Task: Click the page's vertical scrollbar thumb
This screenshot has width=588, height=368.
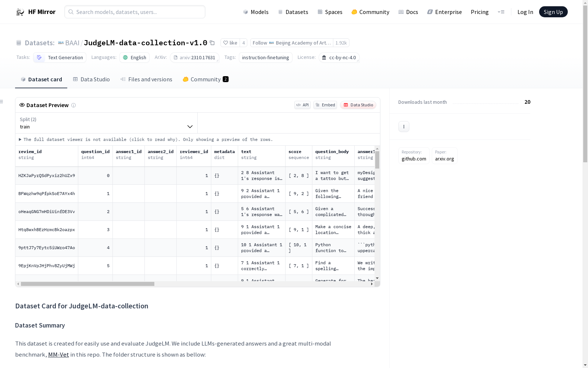Action: pos(585,84)
